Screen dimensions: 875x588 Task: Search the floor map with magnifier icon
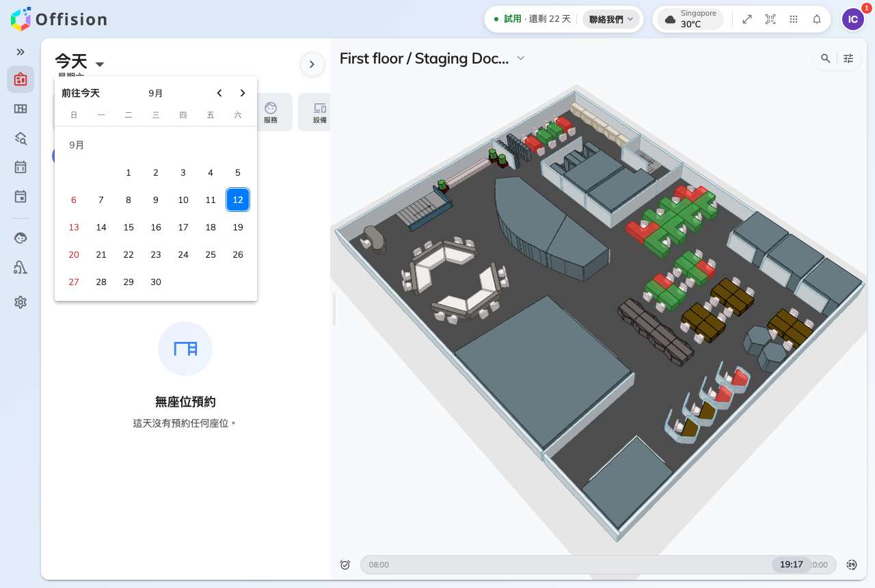pyautogui.click(x=826, y=59)
